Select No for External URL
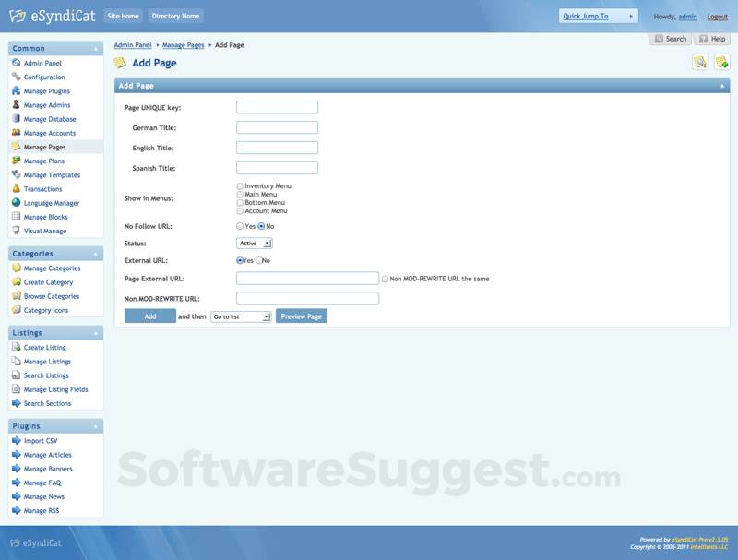 coord(259,260)
